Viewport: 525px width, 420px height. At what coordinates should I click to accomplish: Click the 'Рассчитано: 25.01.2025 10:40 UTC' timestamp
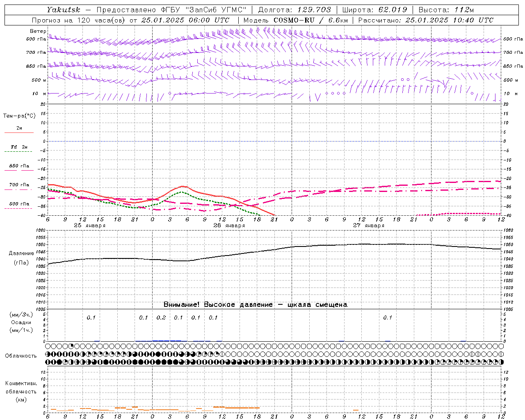426,20
